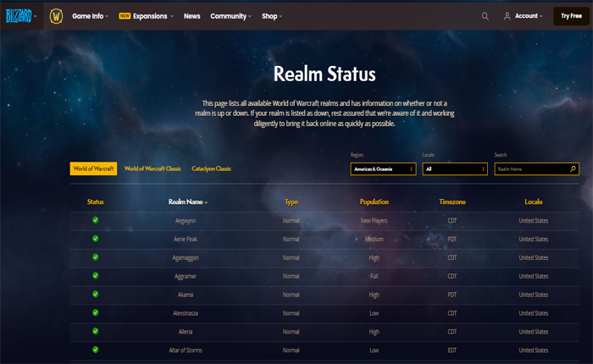The width and height of the screenshot is (593, 364).
Task: Click the Normal type for Aegwynn
Action: 291,220
